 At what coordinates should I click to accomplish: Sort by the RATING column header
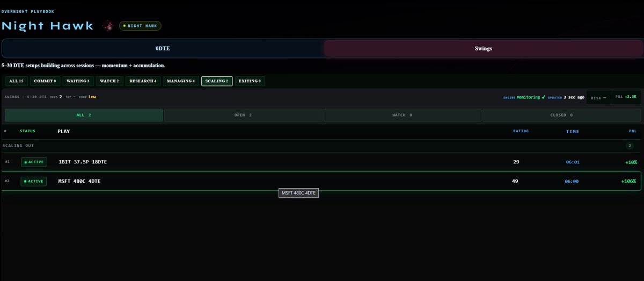(521, 131)
